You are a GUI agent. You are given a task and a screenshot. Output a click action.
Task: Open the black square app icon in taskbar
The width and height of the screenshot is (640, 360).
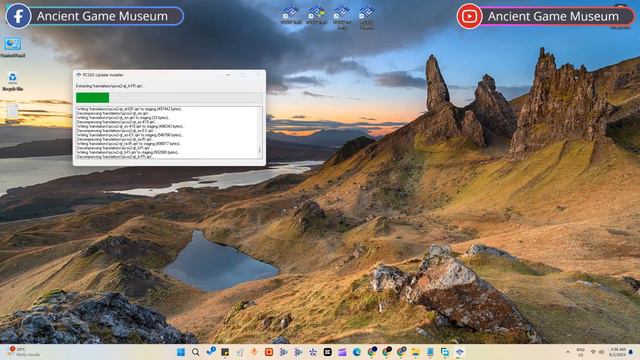pos(327,352)
